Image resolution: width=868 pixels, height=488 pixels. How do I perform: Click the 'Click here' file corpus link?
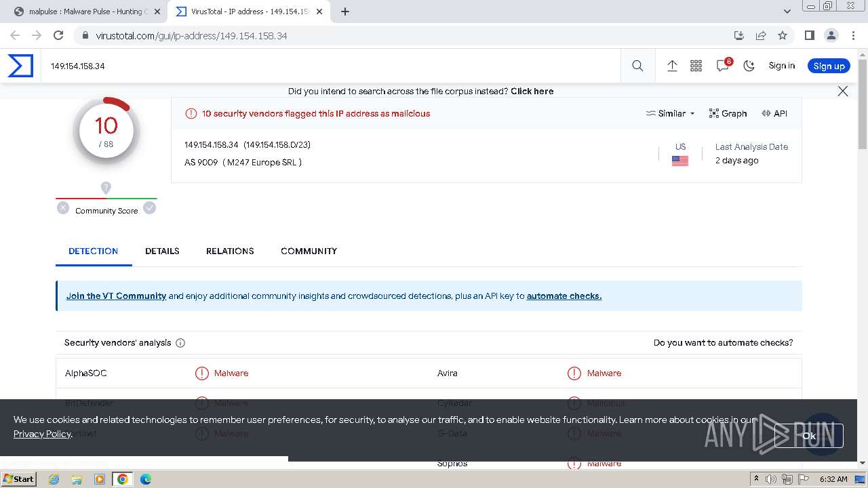[x=532, y=91]
